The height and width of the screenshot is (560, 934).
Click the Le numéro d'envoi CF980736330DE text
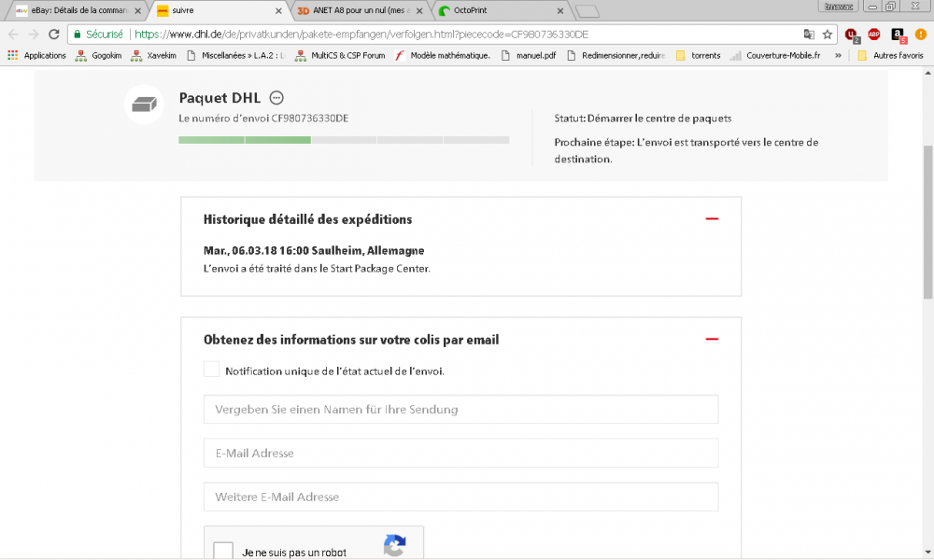pyautogui.click(x=263, y=119)
